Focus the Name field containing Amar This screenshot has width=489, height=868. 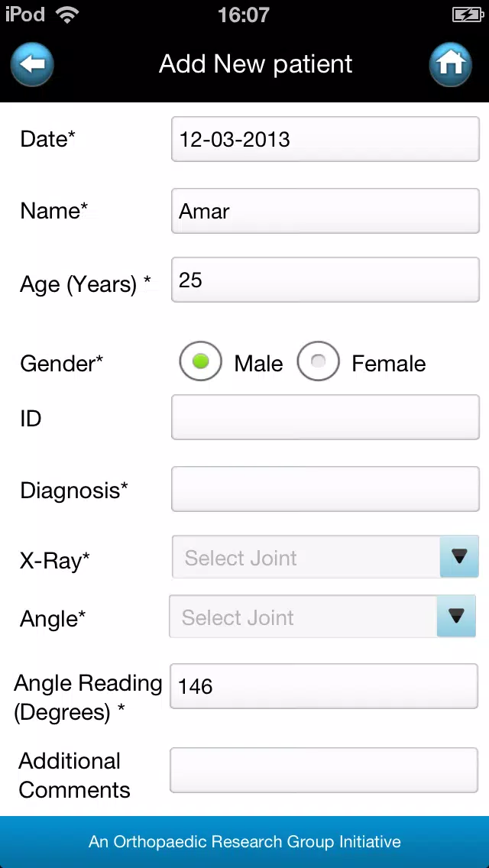coord(325,211)
